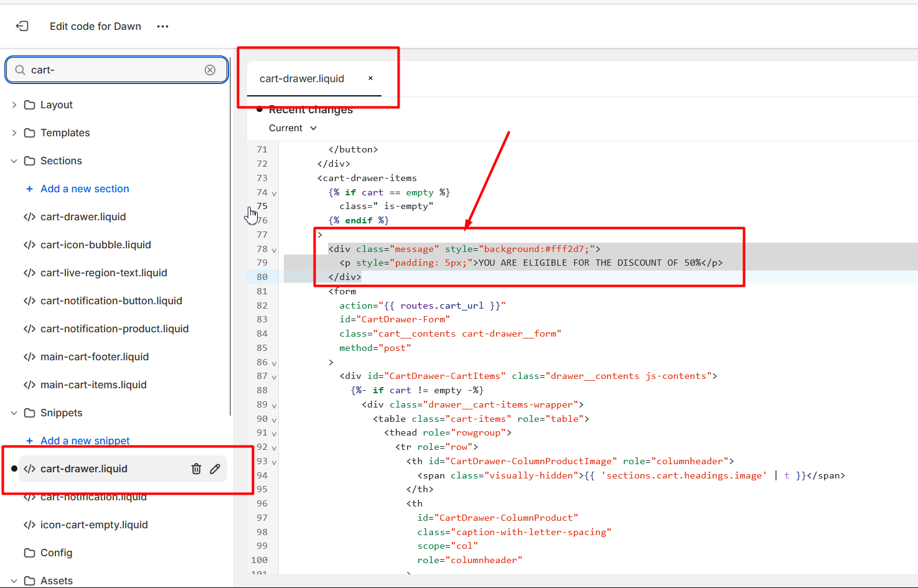Click the 'Edit code for Dawn' title

coord(95,26)
